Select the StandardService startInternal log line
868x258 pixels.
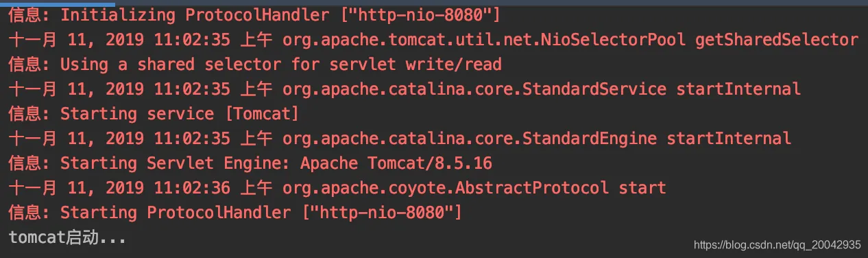click(405, 89)
